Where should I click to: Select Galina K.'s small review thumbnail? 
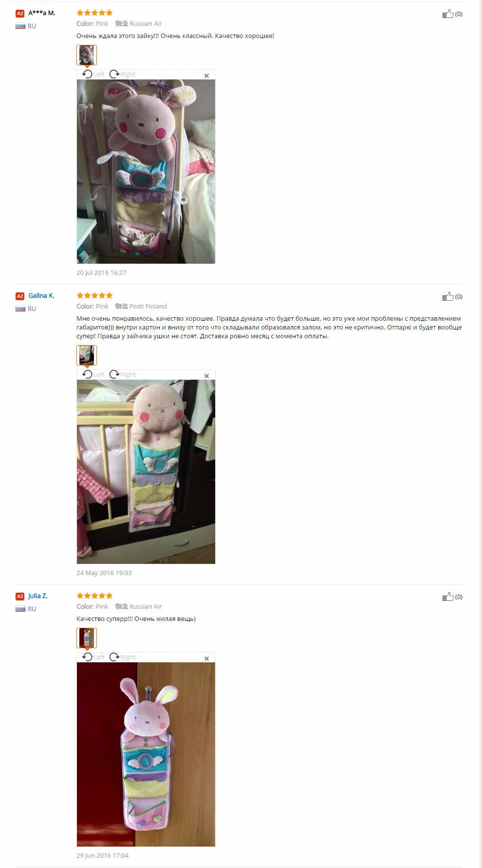(x=87, y=355)
